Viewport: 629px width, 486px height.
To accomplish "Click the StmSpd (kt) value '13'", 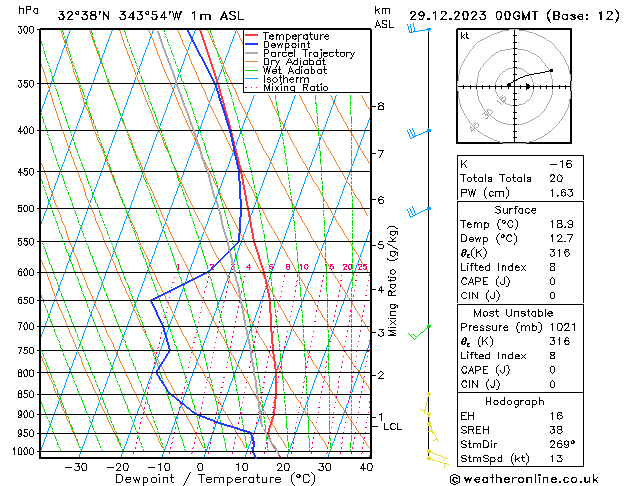I will 556,459.
